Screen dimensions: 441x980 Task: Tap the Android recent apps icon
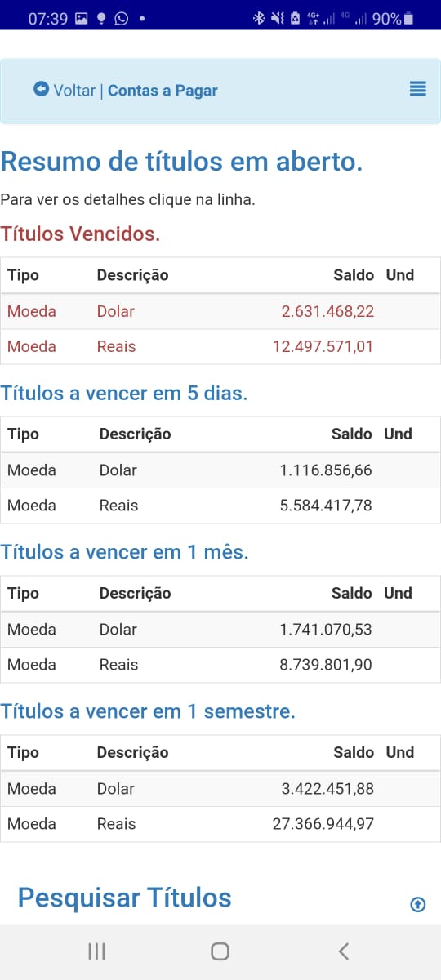pos(96,951)
